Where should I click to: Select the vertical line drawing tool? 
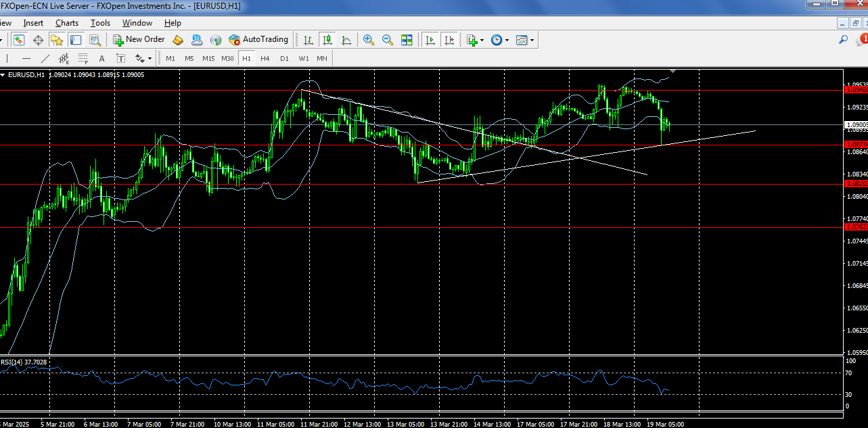pyautogui.click(x=7, y=58)
